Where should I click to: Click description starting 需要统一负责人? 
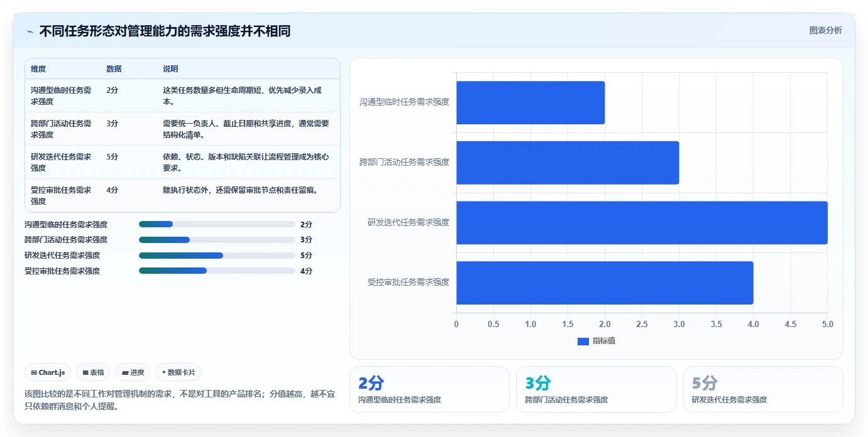tap(246, 129)
